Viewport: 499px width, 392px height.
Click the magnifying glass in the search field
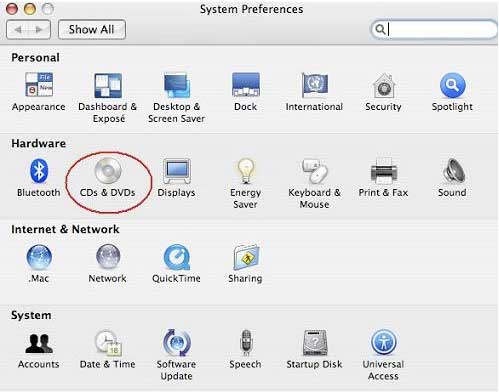(380, 29)
